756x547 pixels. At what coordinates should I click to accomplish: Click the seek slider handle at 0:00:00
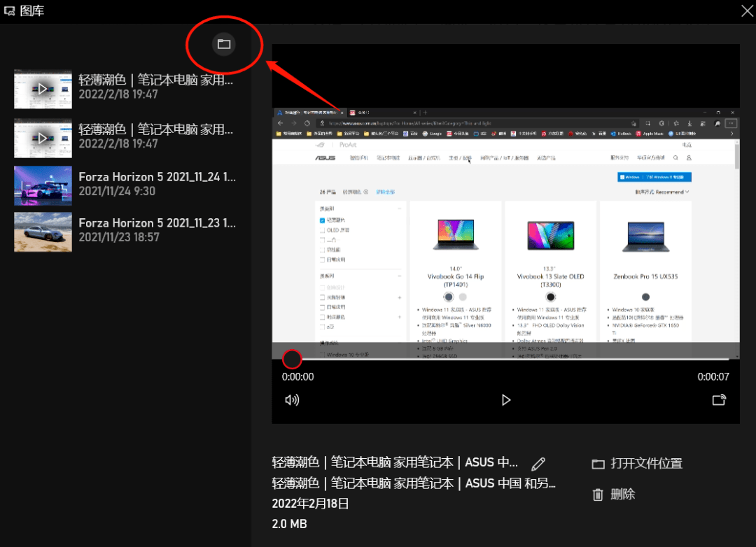tap(292, 360)
